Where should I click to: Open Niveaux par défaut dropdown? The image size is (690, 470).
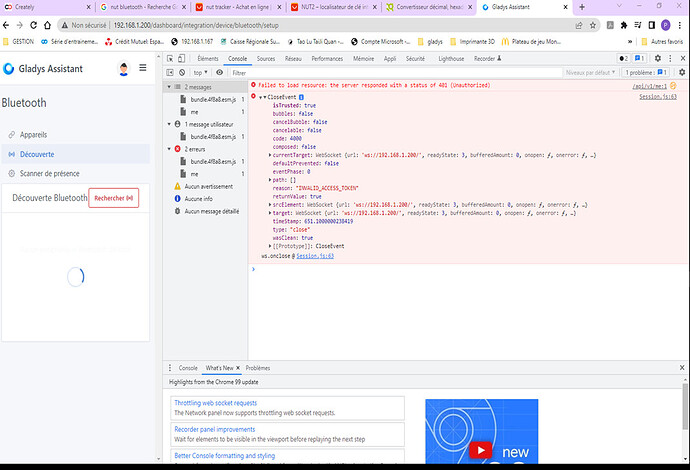tap(591, 73)
